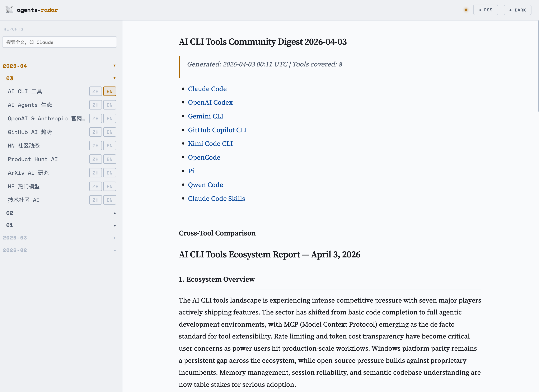
Task: Switch "AI Agents 生态" report to EN
Action: [109, 105]
